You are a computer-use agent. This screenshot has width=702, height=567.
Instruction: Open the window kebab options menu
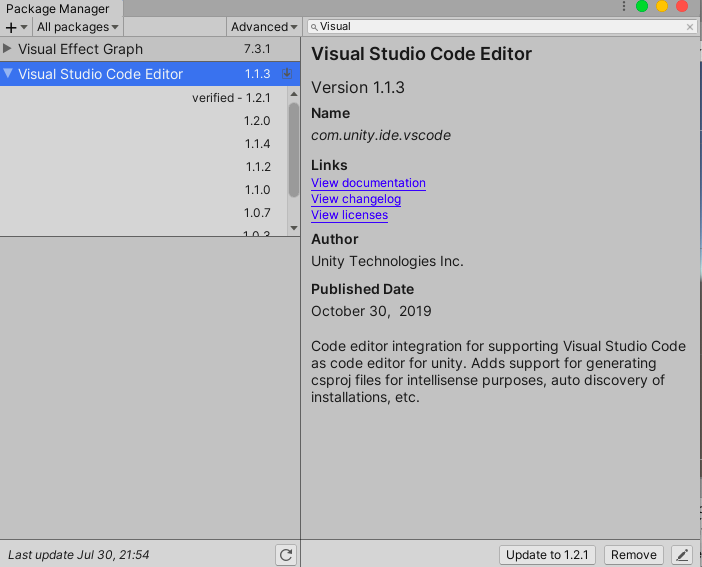click(624, 6)
